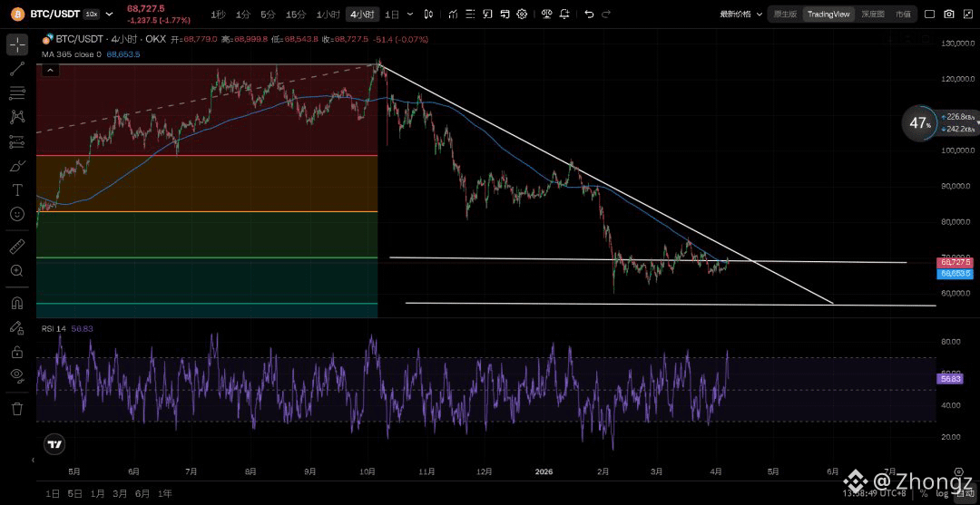
Task: Set the date range to 1年
Action: point(164,493)
